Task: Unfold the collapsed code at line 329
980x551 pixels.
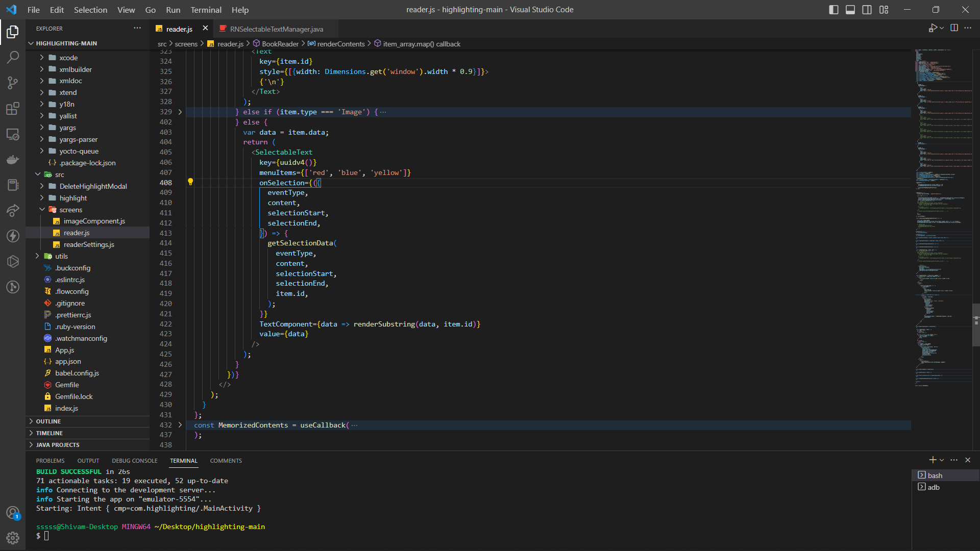Action: pos(180,112)
